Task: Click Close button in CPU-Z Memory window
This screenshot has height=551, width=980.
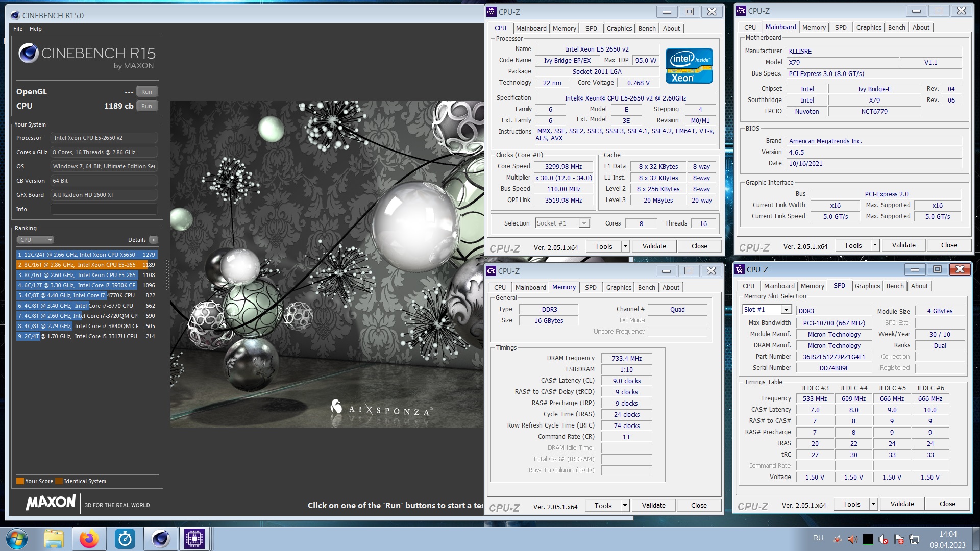Action: (x=699, y=506)
